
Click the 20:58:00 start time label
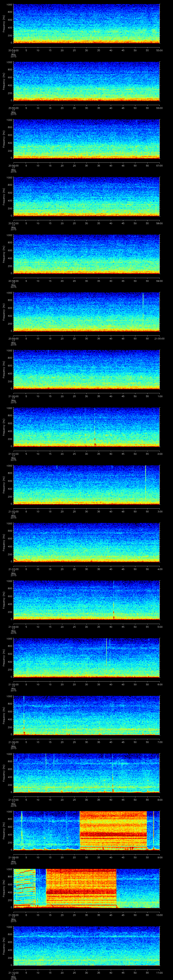pyautogui.click(x=13, y=281)
